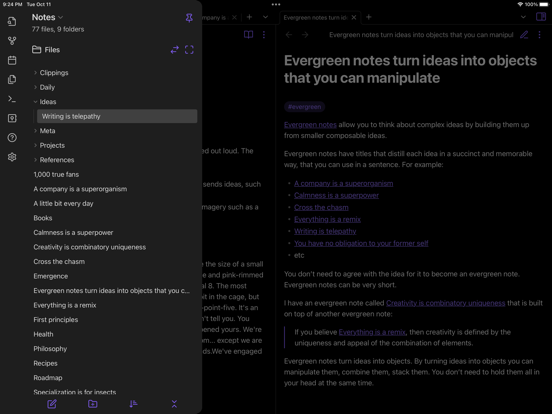Click the swap sidebar tab arrows icon
This screenshot has width=552, height=414.
(x=175, y=50)
